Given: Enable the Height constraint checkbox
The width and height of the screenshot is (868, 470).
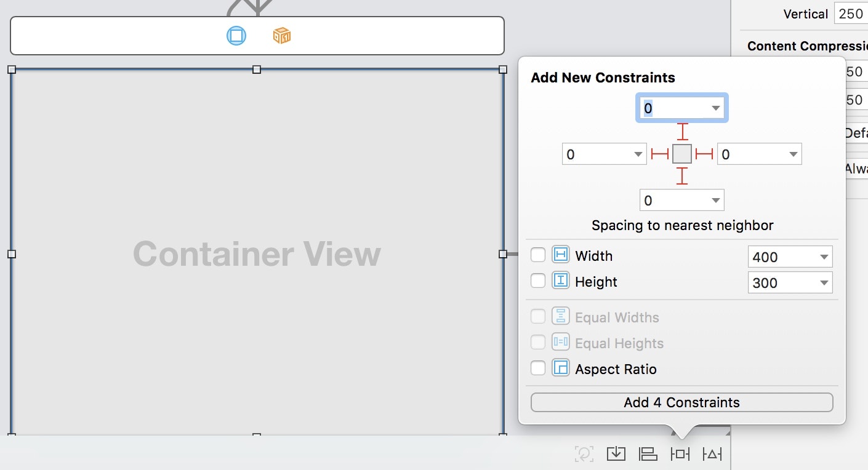Looking at the screenshot, I should click(538, 281).
